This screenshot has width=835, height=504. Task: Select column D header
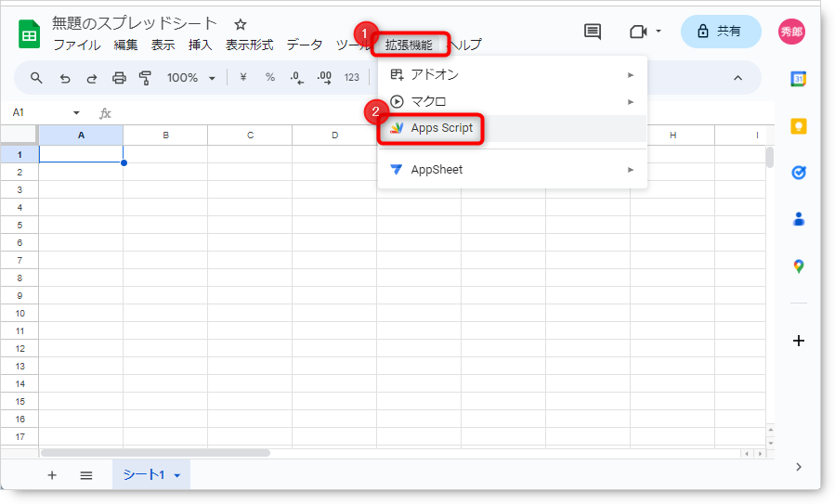click(334, 136)
